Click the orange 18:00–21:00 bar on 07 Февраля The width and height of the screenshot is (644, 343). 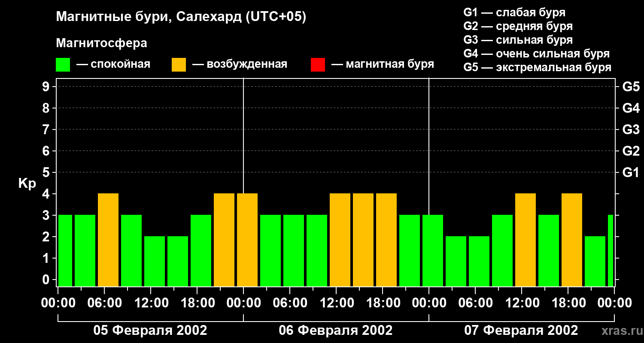572,240
